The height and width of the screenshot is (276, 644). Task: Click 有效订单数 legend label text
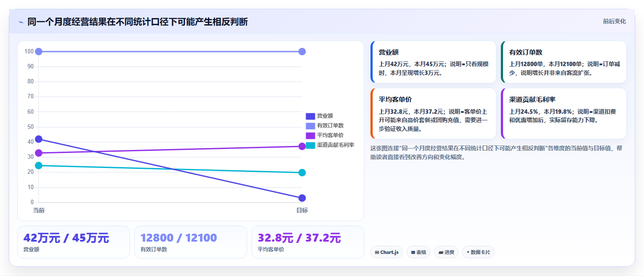pyautogui.click(x=330, y=126)
